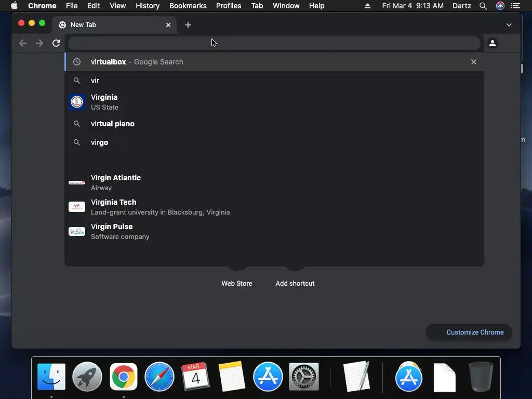
Task: Open the Window menu
Action: coord(286,6)
